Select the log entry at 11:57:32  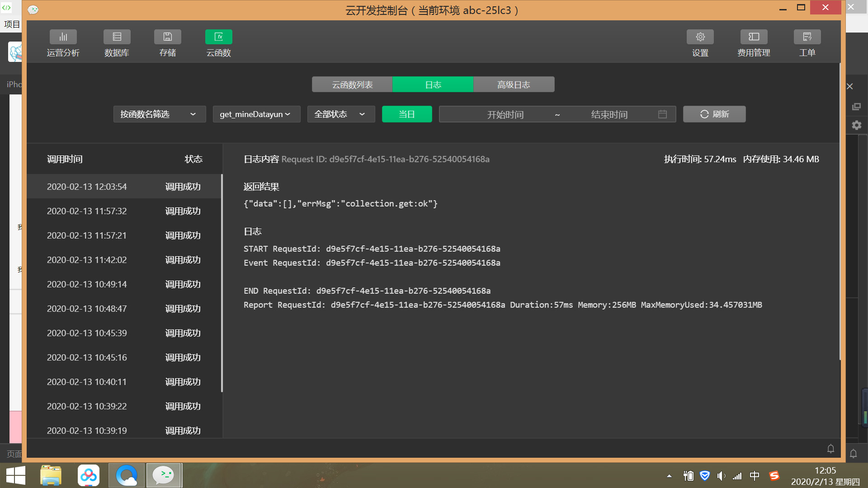point(123,211)
